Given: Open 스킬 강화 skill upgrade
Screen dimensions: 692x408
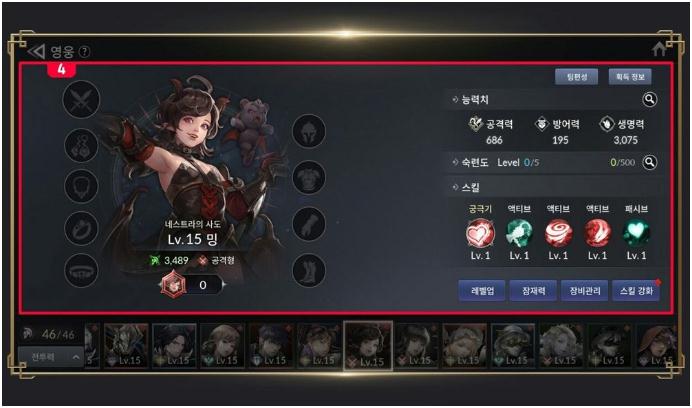Looking at the screenshot, I should (x=636, y=291).
